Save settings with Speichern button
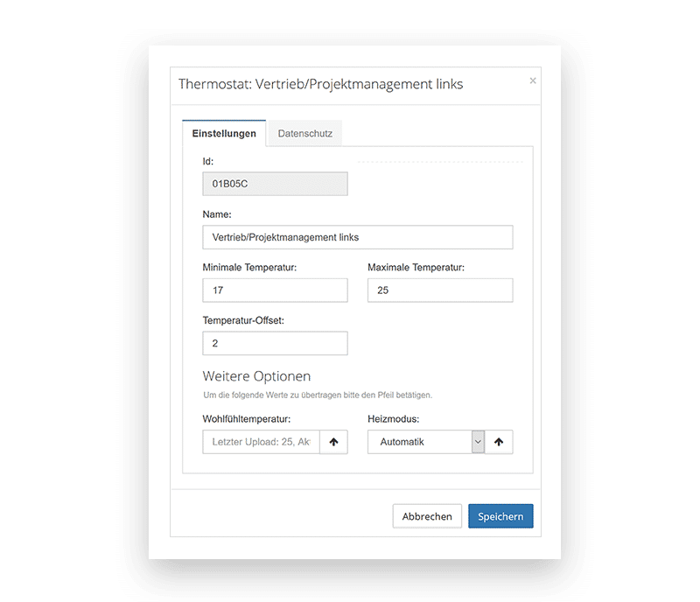This screenshot has width=700, height=602. click(500, 516)
